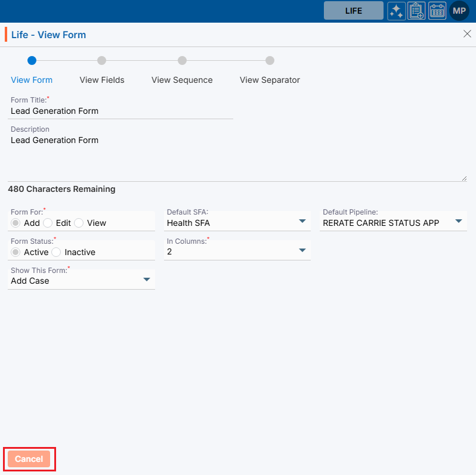The height and width of the screenshot is (475, 476).
Task: Click the View Fields step circle
Action: click(102, 60)
